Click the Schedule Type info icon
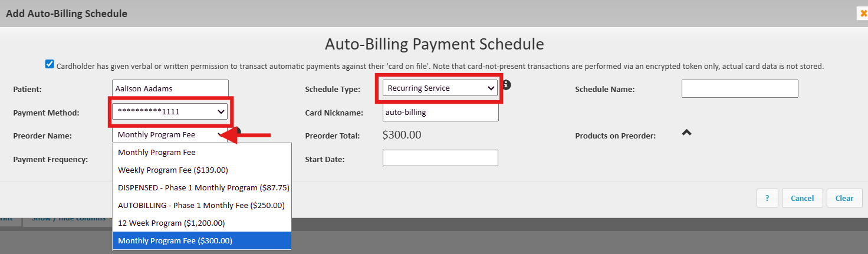This screenshot has width=868, height=254. (x=507, y=85)
